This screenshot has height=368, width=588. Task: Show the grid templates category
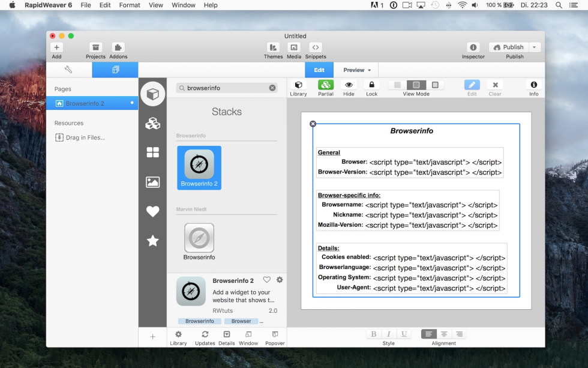pos(152,152)
